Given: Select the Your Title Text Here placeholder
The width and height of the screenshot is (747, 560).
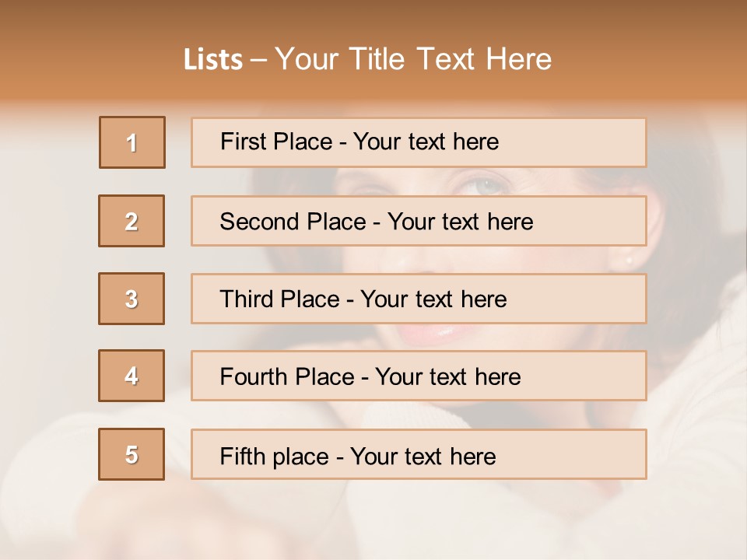Looking at the screenshot, I should 413,59.
